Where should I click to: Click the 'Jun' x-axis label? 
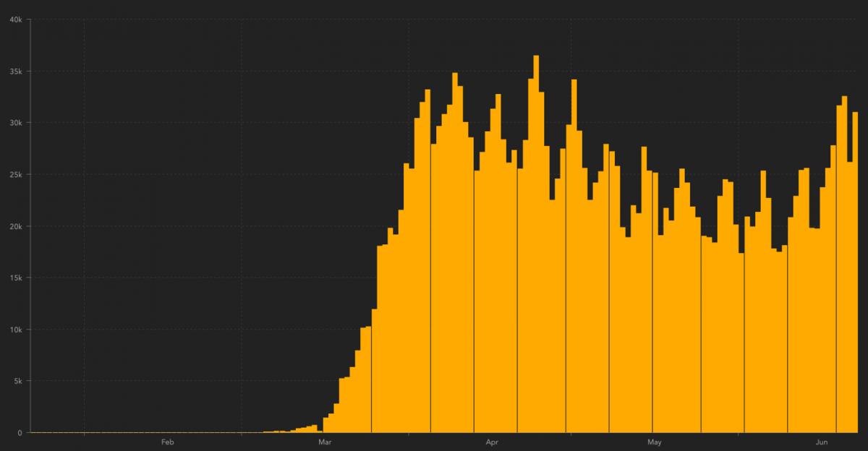[822, 442]
